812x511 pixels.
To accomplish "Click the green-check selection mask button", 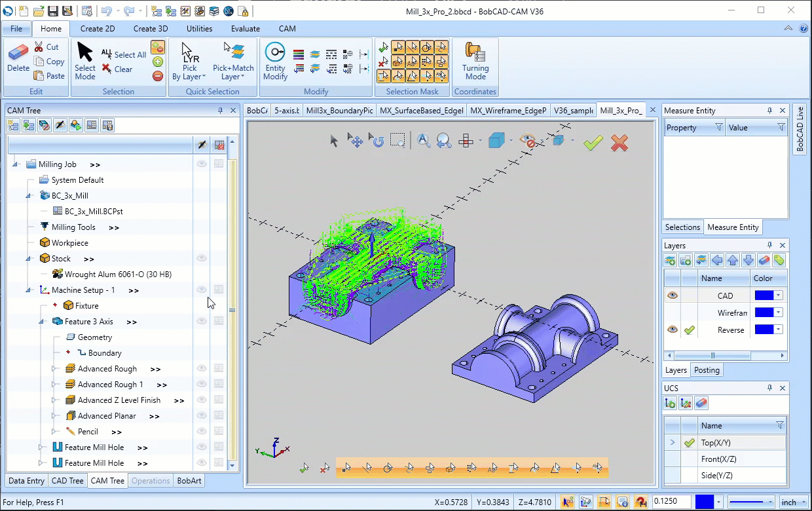I will point(384,47).
